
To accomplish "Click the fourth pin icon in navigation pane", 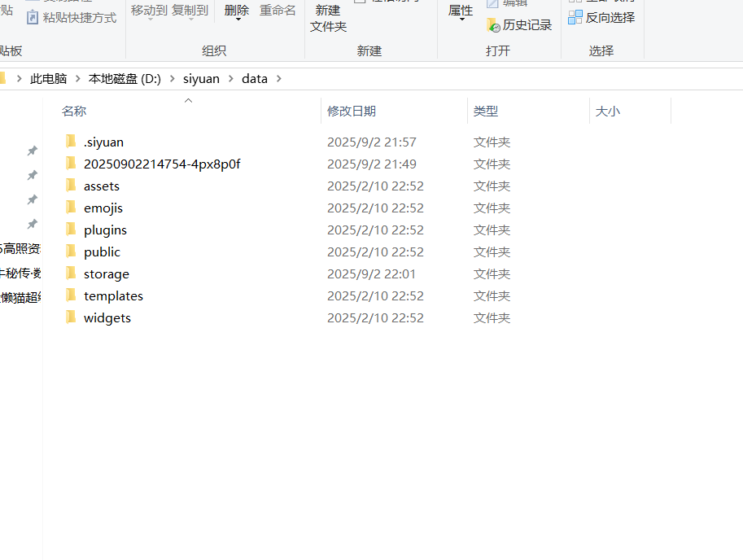I will 33,224.
